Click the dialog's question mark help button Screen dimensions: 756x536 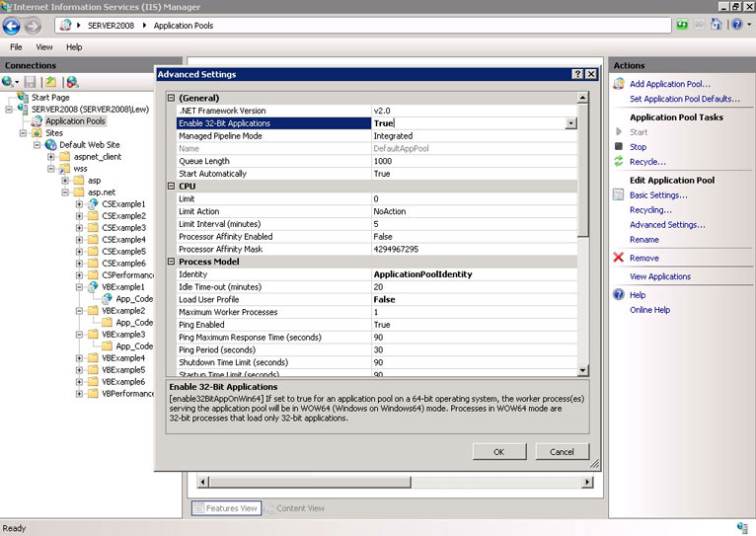coord(577,74)
